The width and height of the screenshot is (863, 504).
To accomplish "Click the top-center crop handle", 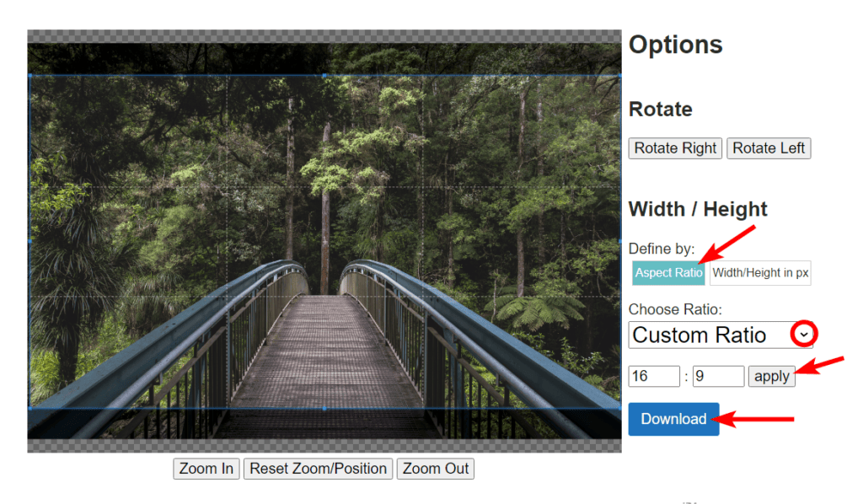I will point(324,75).
